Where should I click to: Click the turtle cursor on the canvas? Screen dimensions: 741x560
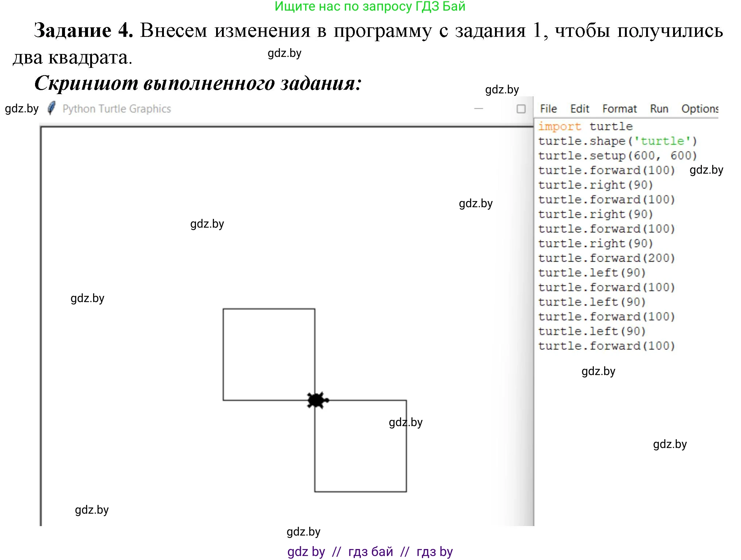(x=316, y=400)
